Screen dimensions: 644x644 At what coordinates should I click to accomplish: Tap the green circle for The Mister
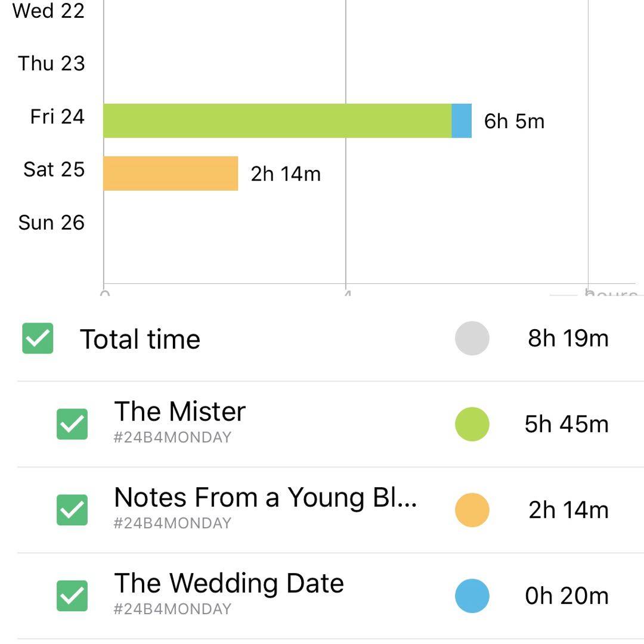pos(472,424)
